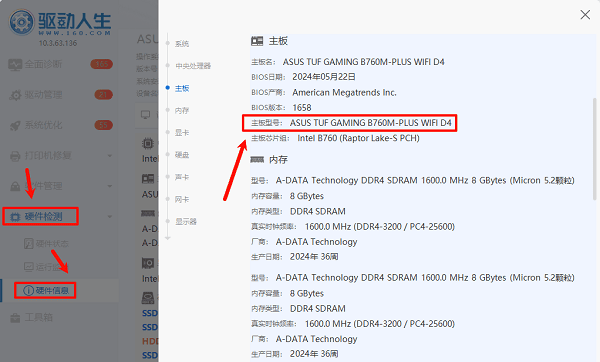The height and width of the screenshot is (362, 600).
Task: Close the hardware details panel
Action: [x=585, y=15]
